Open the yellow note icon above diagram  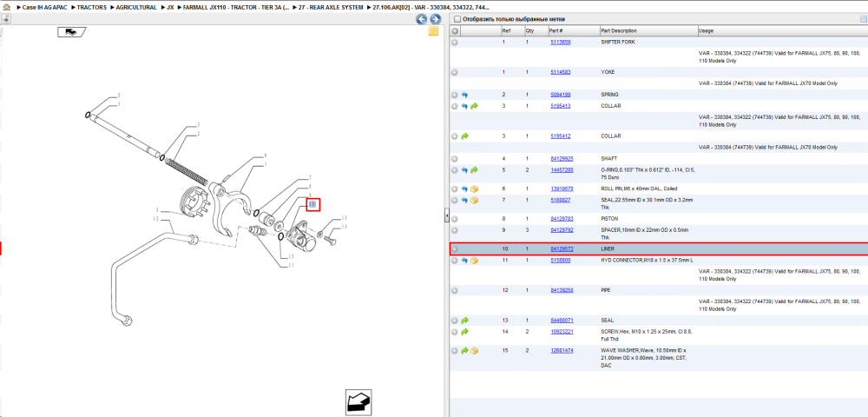[x=433, y=31]
